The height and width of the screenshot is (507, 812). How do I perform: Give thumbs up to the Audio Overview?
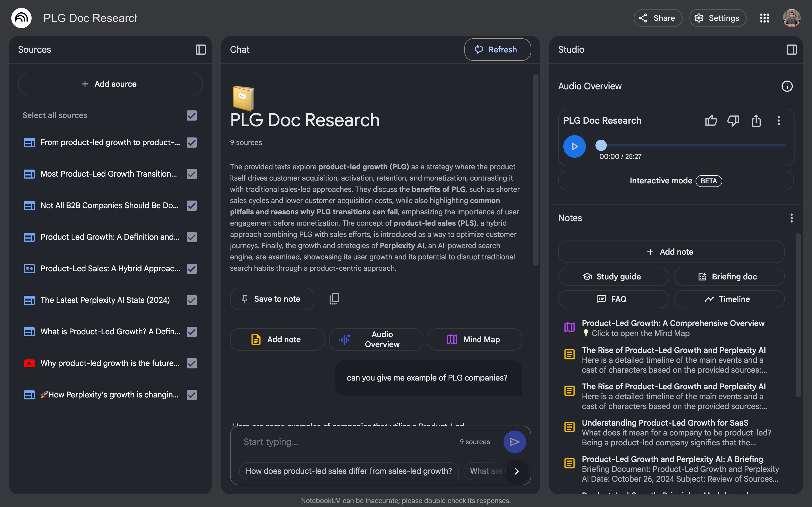click(711, 121)
